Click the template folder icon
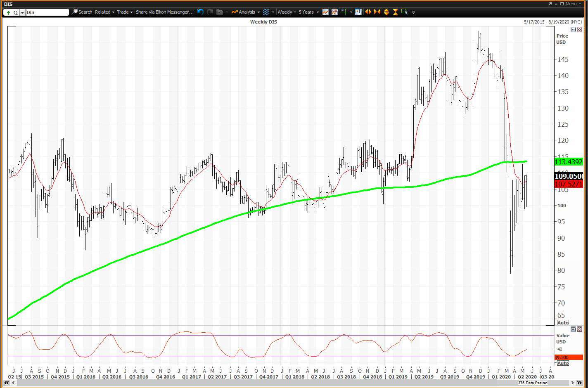Screen dimensions: 588x388 point(220,12)
